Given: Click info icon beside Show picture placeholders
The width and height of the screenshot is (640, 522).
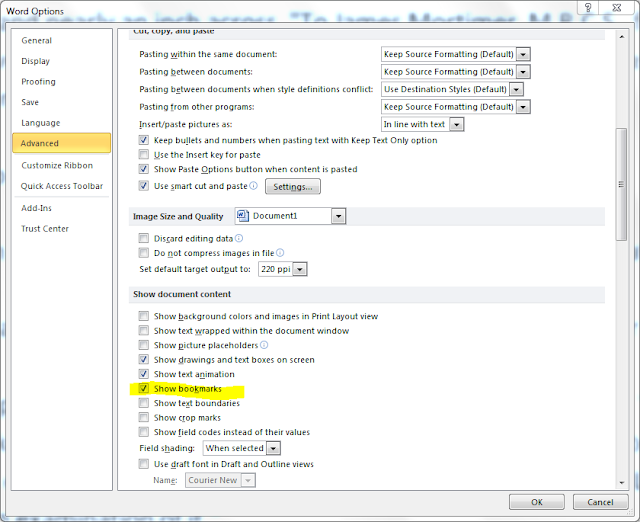Looking at the screenshot, I should [x=264, y=345].
